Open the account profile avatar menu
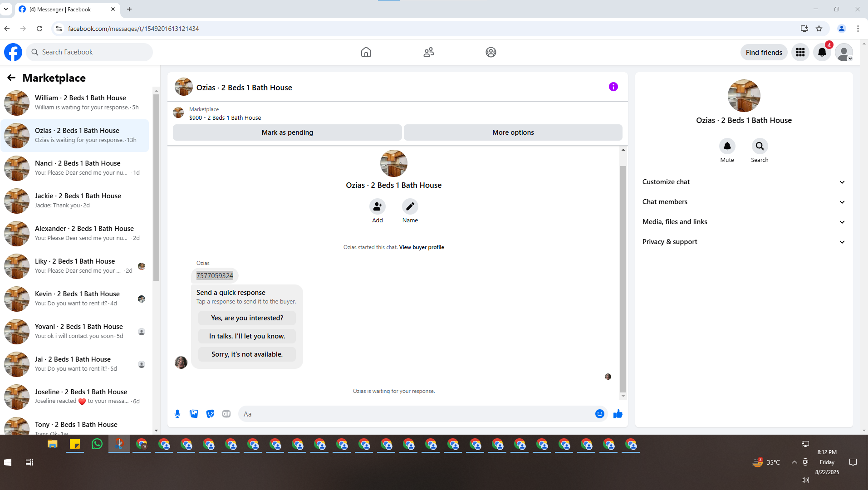Image resolution: width=868 pixels, height=490 pixels. pos(843,52)
